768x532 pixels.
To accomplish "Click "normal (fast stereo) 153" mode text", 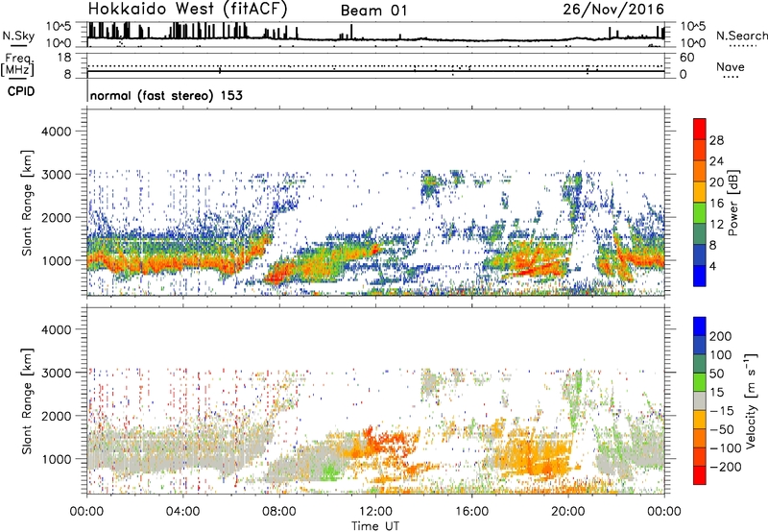I will click(166, 95).
